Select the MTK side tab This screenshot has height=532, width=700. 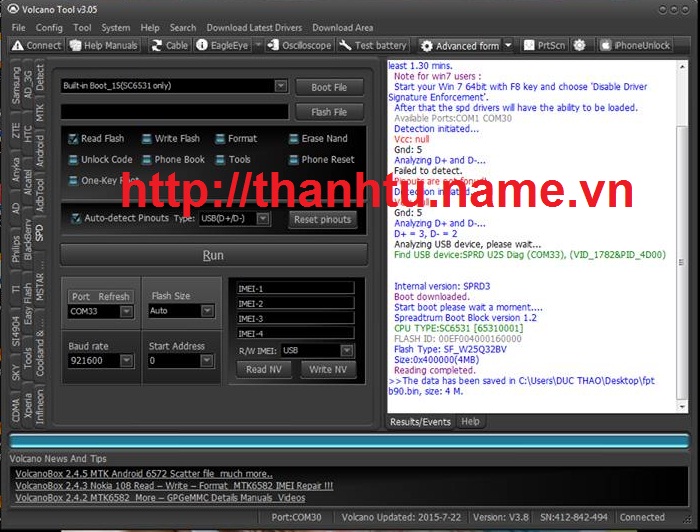pyautogui.click(x=39, y=113)
